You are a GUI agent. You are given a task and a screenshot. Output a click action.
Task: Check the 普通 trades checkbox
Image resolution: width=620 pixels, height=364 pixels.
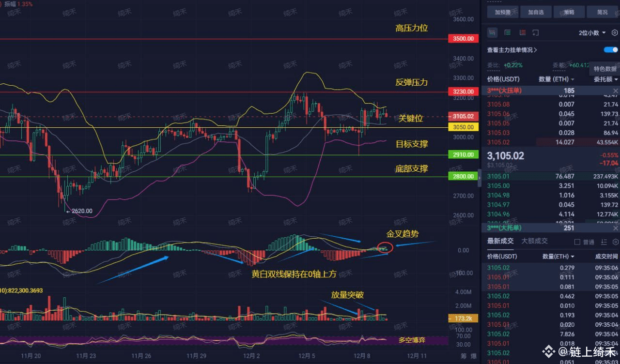click(x=577, y=242)
